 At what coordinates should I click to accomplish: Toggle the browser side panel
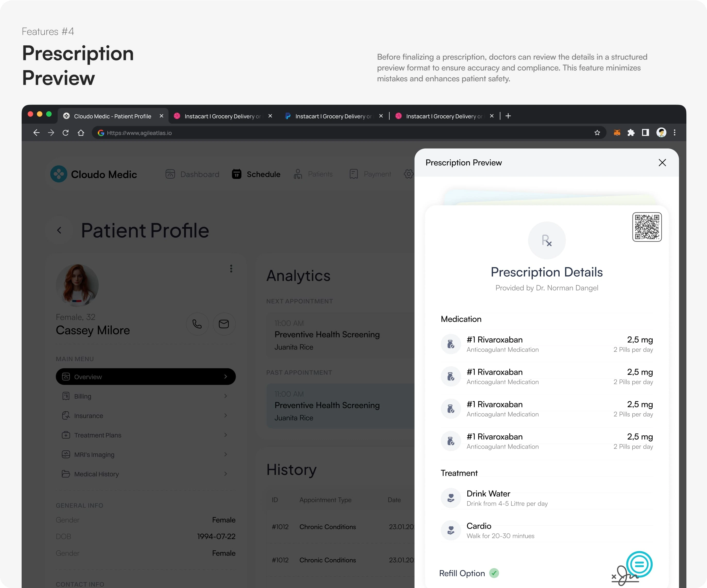(x=645, y=133)
